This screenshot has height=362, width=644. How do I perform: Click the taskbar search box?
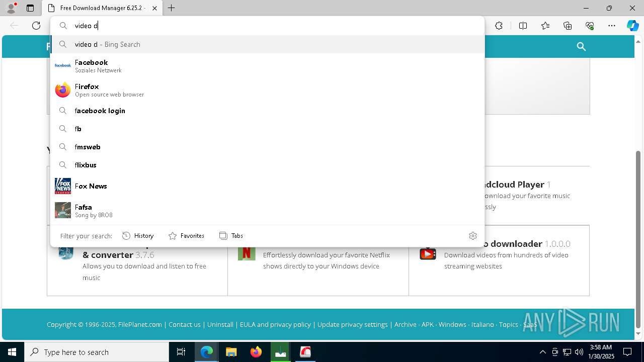click(x=97, y=352)
